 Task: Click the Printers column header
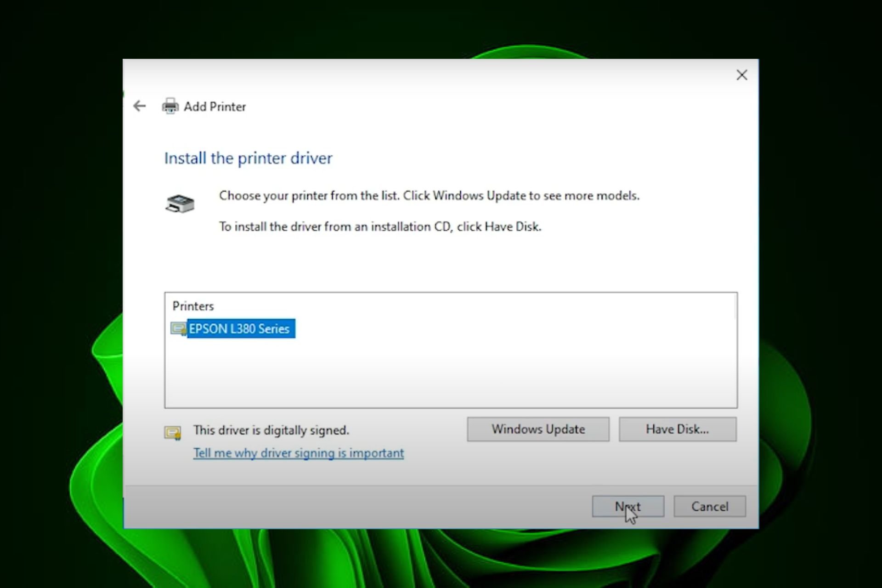click(x=193, y=306)
